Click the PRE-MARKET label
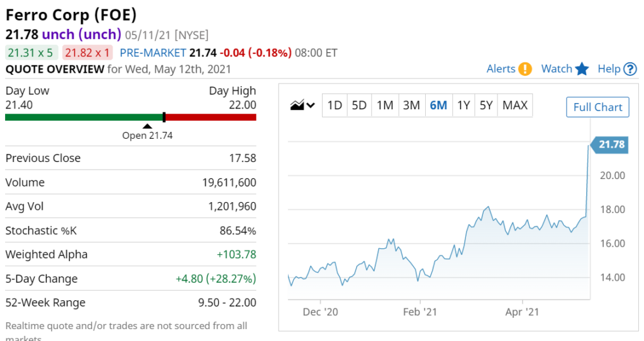644x341 pixels. pos(153,53)
